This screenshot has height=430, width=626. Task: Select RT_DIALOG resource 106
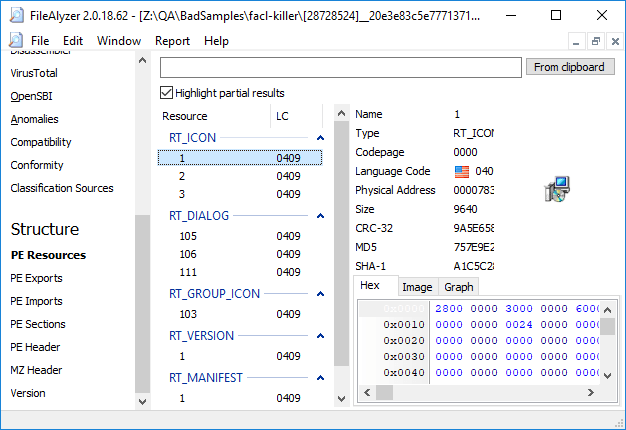click(x=240, y=254)
